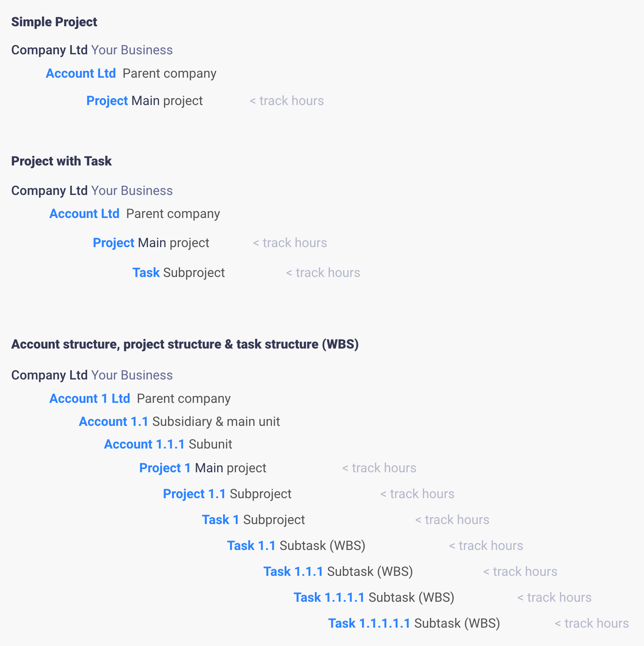644x646 pixels.
Task: Open Project 1 Main project
Action: click(165, 468)
